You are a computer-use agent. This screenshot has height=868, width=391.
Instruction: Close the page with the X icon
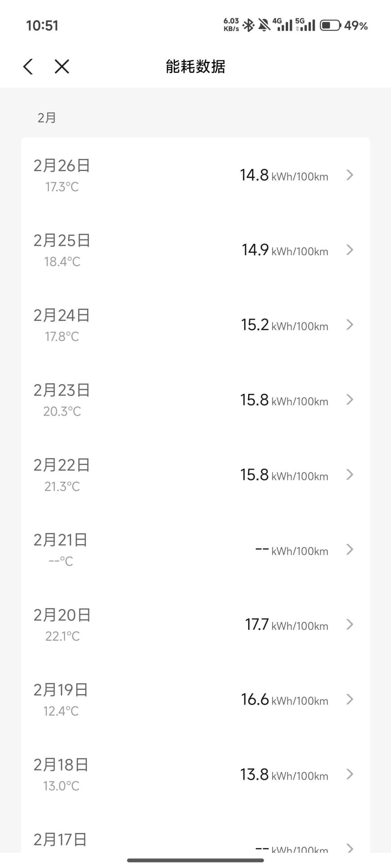(62, 66)
